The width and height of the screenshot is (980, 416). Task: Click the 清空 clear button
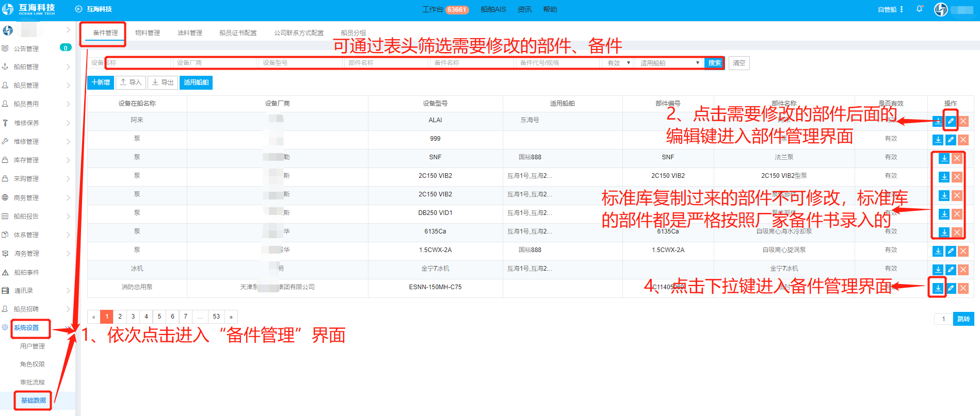coord(739,63)
